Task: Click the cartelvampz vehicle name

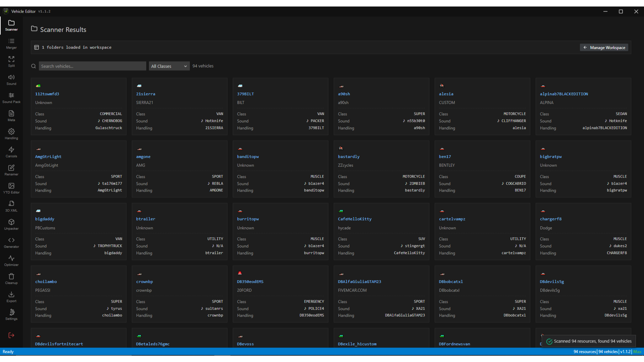Action: coord(452,219)
